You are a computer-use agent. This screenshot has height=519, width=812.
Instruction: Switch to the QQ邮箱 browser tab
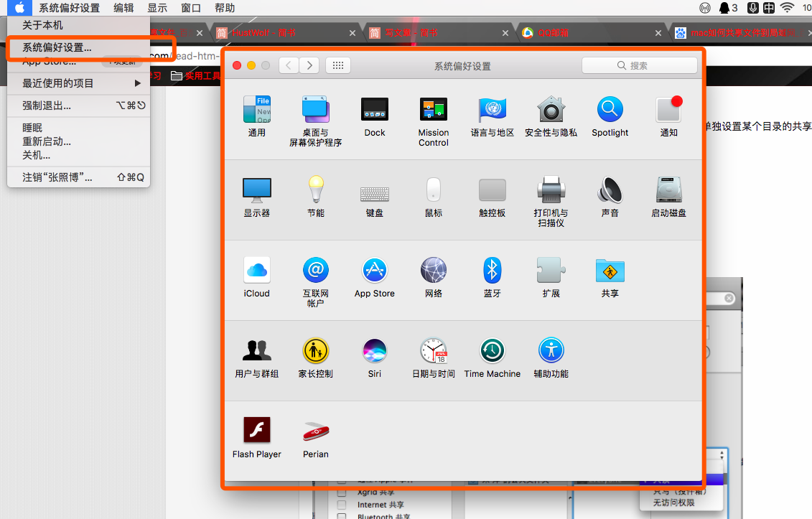pos(592,32)
